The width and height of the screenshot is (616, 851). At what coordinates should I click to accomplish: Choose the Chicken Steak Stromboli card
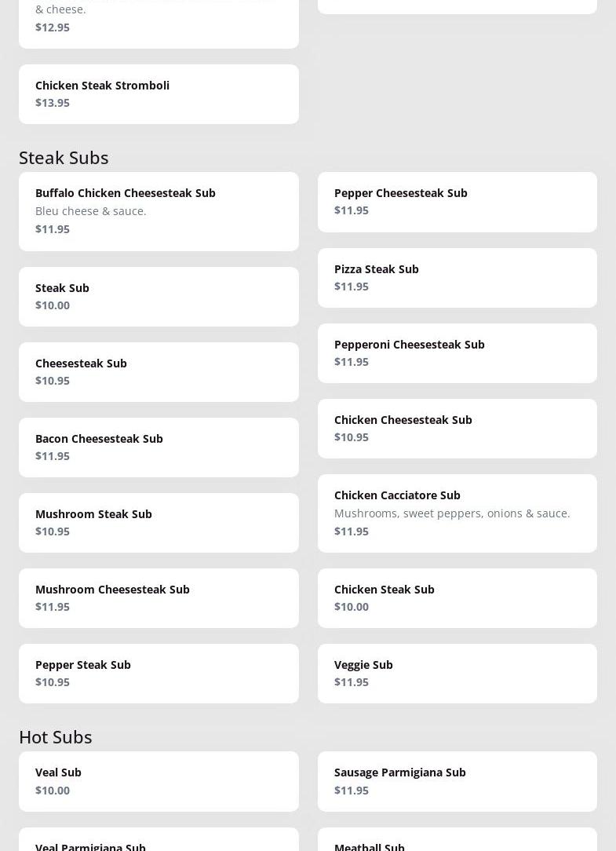[x=159, y=94]
